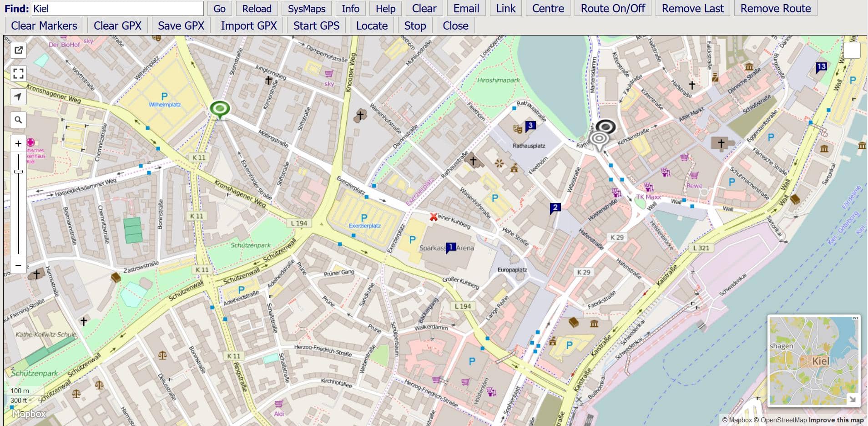Click the church cross icon on Waisenhofstraße
Screen dimensions: 868x426
click(x=360, y=115)
